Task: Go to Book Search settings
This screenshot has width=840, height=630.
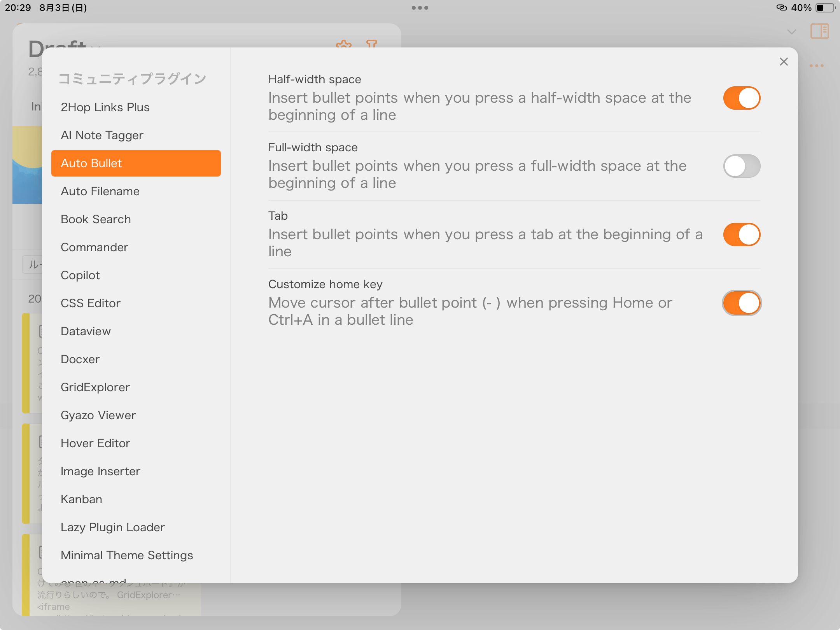Action: click(x=96, y=219)
